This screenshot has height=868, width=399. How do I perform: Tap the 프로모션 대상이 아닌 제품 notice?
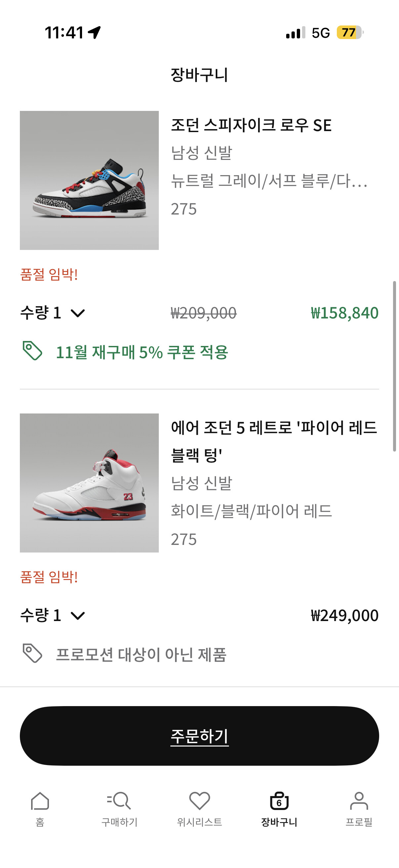tap(141, 655)
